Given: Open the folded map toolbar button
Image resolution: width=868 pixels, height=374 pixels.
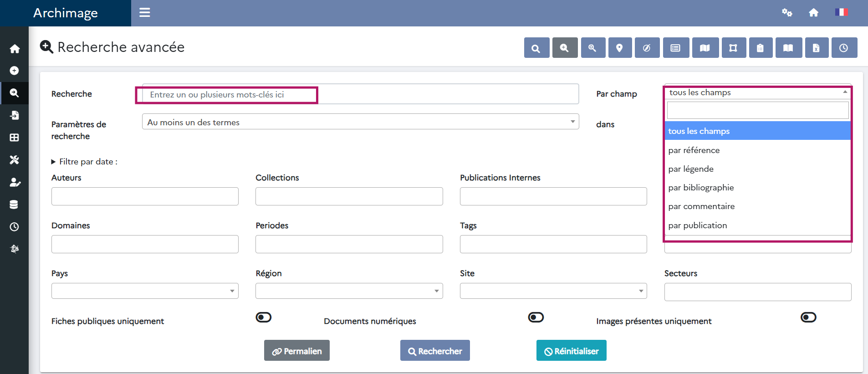Looking at the screenshot, I should coord(705,48).
